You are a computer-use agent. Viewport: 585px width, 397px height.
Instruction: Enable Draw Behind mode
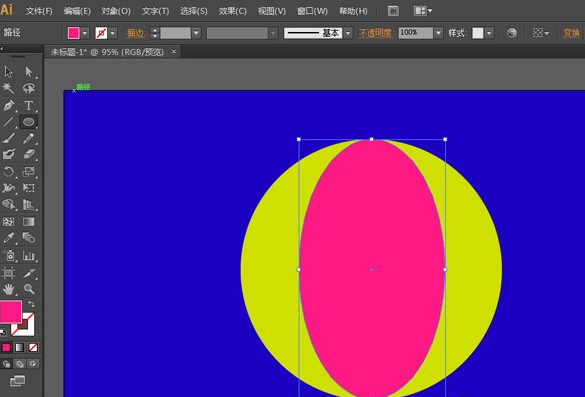tap(19, 364)
